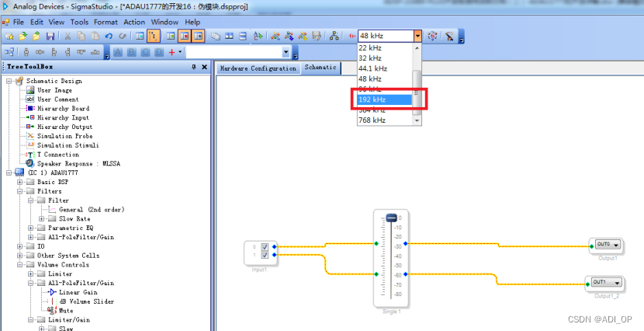Collapse the Volume Controls folder
The width and height of the screenshot is (644, 331).
(19, 265)
